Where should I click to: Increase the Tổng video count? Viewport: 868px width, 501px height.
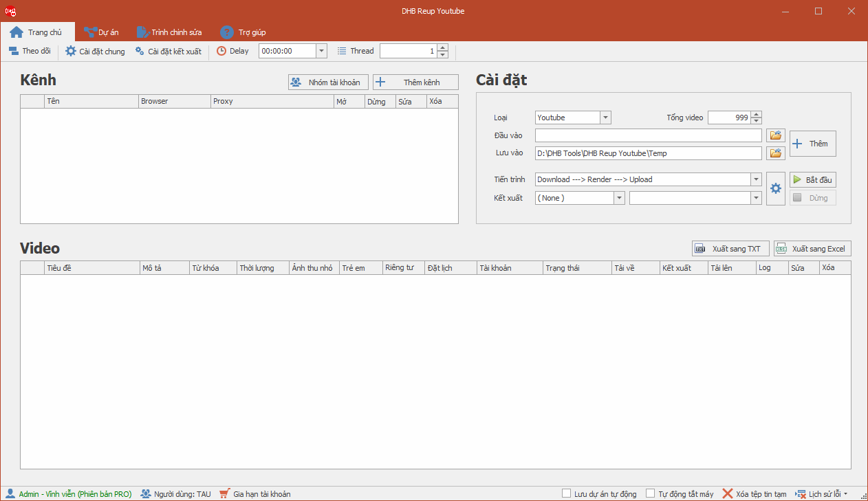[x=757, y=114]
